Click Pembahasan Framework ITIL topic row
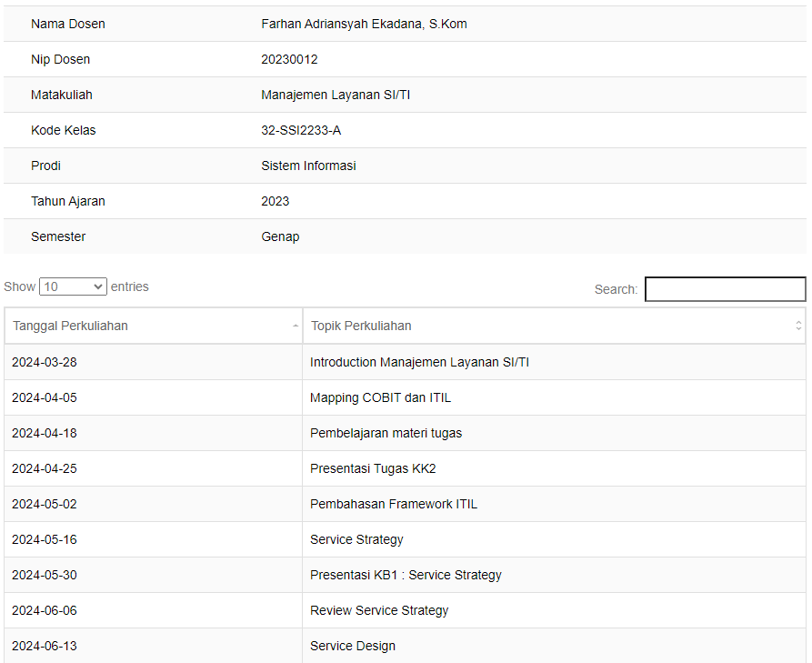The height and width of the screenshot is (663, 812). point(405,504)
